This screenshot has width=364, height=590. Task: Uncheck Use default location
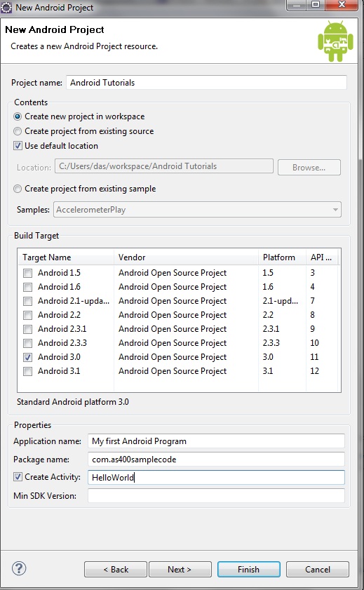[x=18, y=146]
